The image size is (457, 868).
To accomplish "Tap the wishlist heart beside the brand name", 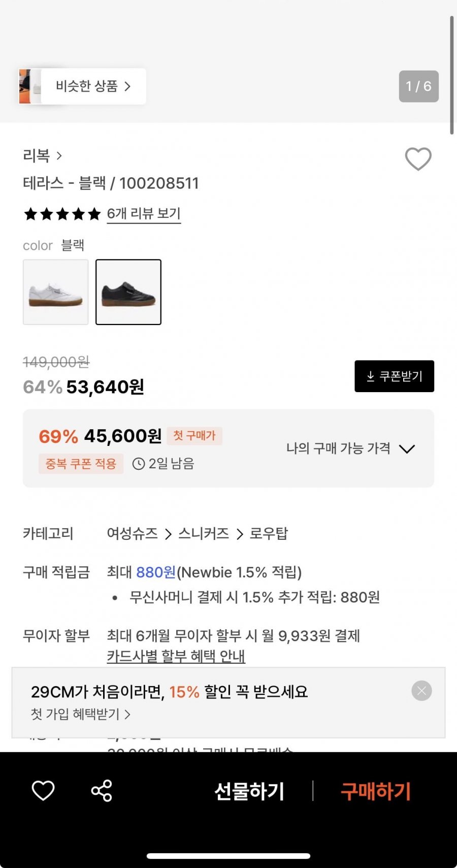I will pos(418,158).
